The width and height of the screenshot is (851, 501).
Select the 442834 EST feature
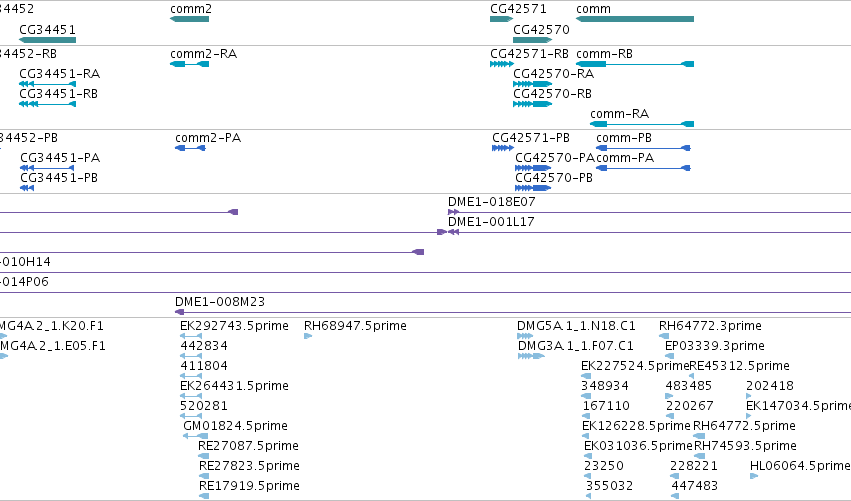point(191,356)
